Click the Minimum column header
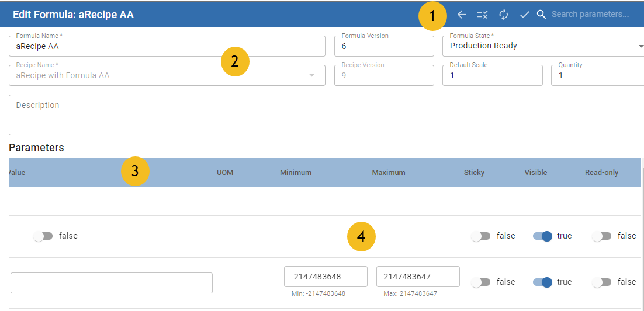 [295, 173]
